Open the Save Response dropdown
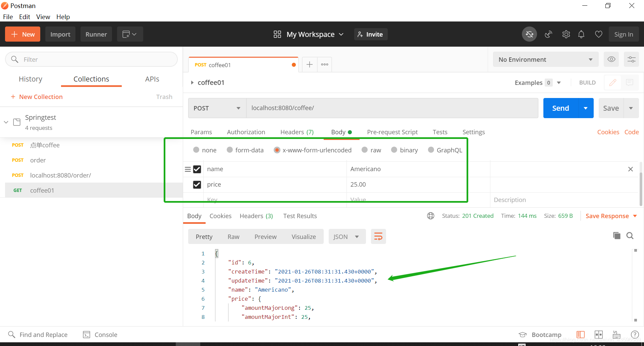This screenshot has width=644, height=346. pyautogui.click(x=611, y=216)
